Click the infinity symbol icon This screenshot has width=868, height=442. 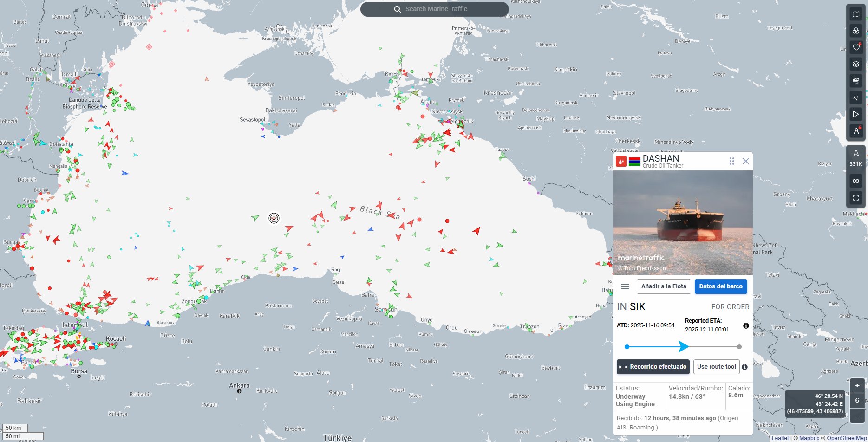click(856, 181)
